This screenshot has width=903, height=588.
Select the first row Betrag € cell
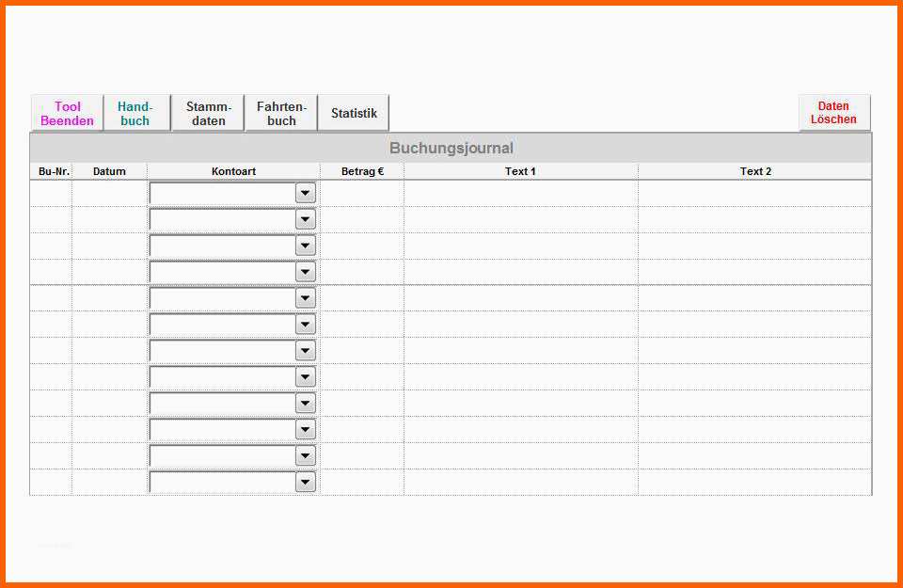pyautogui.click(x=362, y=193)
